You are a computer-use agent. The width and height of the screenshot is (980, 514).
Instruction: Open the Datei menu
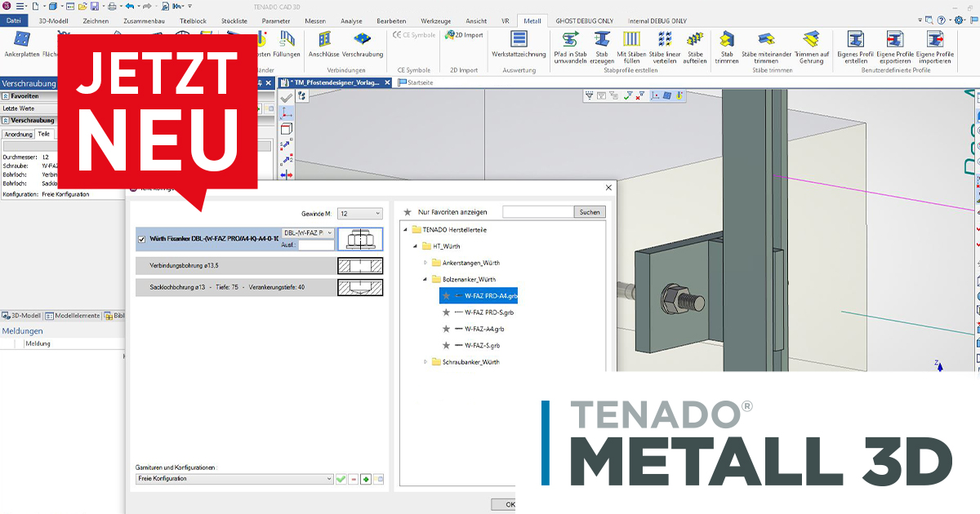click(x=15, y=20)
